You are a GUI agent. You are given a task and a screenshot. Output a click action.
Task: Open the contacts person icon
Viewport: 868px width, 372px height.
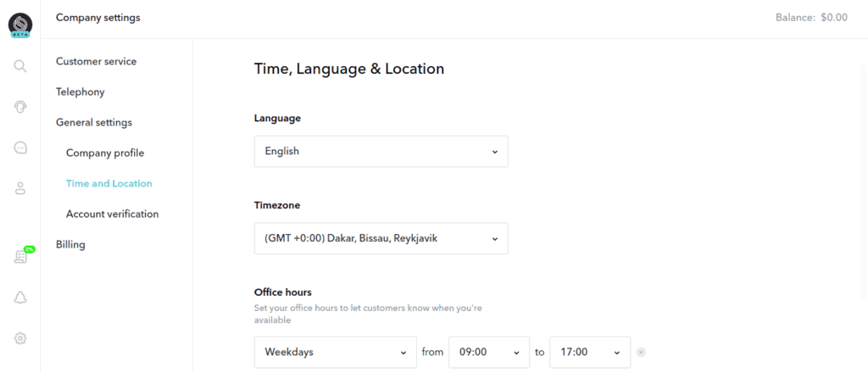click(20, 188)
